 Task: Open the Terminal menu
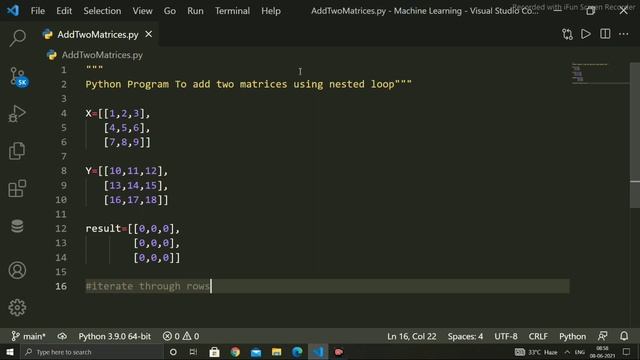pyautogui.click(x=233, y=11)
